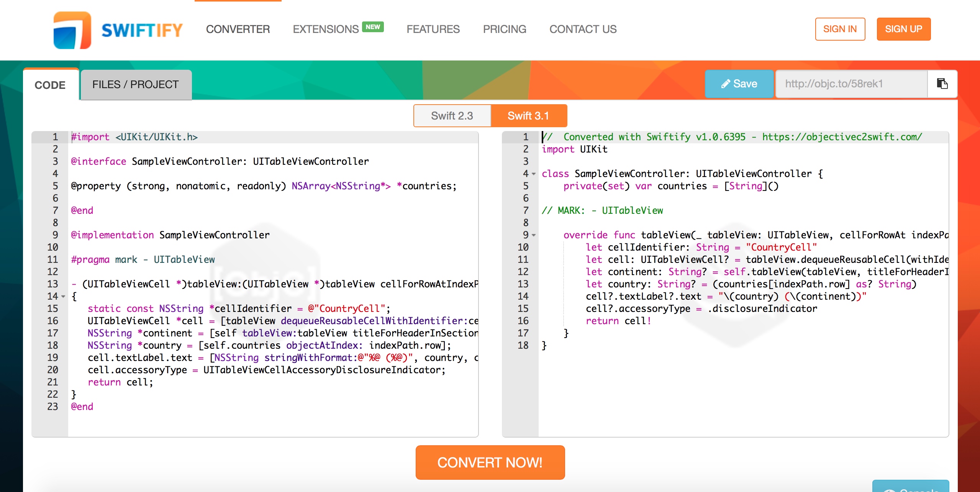This screenshot has height=492, width=980.
Task: Select the Swift 3.1 output option
Action: tap(528, 116)
